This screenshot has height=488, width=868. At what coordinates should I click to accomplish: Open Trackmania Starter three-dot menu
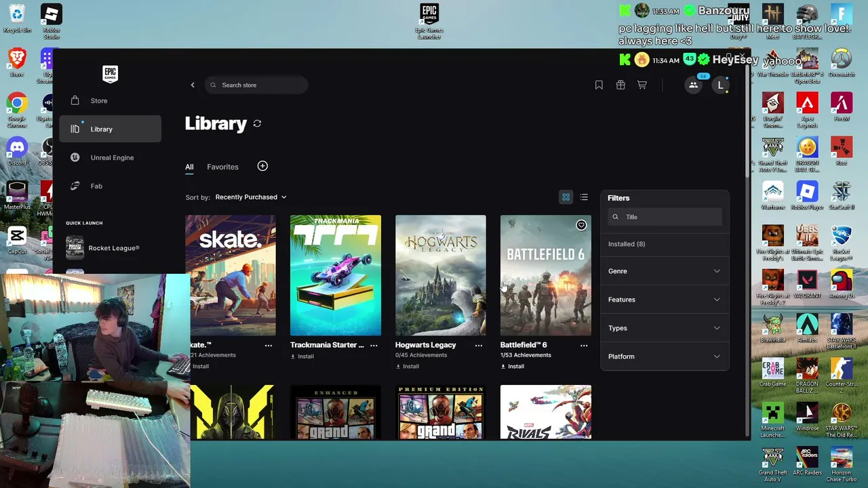(374, 345)
